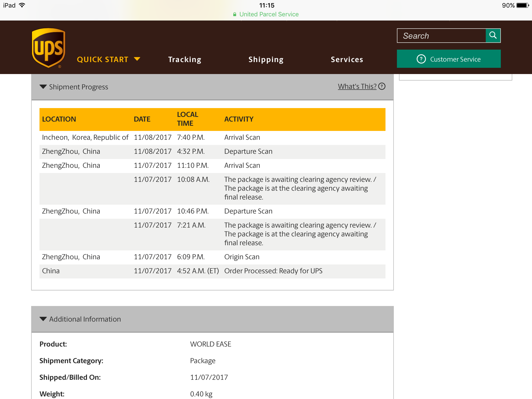Select the Incheon Arrival Scan row
Image resolution: width=532 pixels, height=399 pixels.
point(212,137)
